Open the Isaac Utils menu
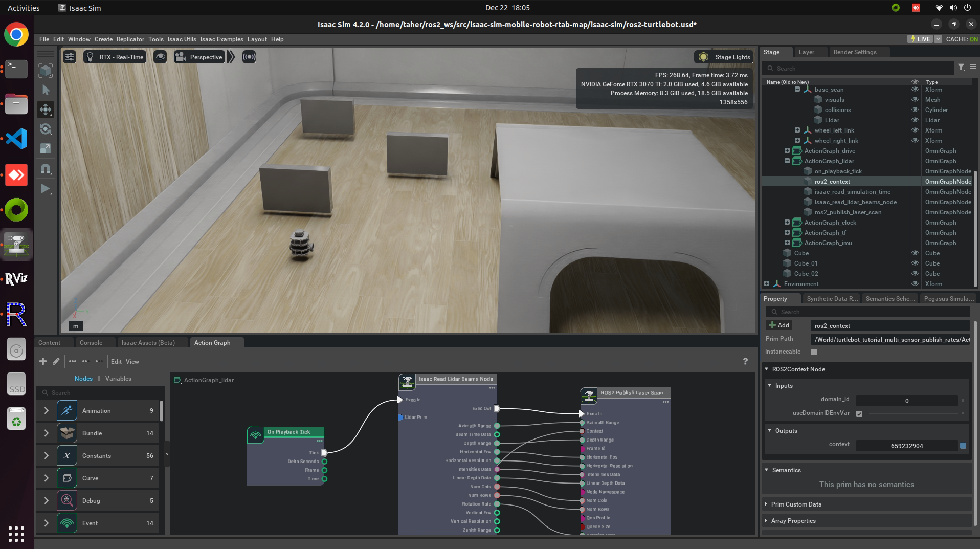Viewport: 980px width, 549px height. (182, 39)
